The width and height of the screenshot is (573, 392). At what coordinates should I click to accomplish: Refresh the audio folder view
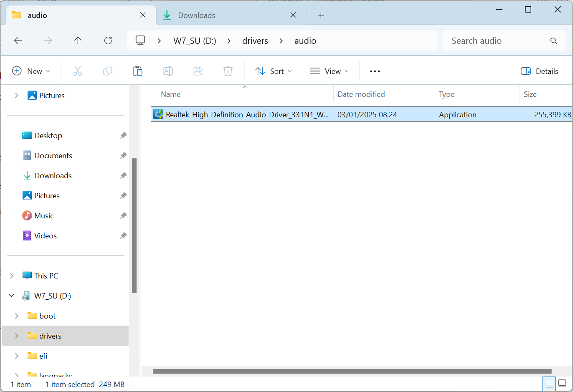pos(108,40)
